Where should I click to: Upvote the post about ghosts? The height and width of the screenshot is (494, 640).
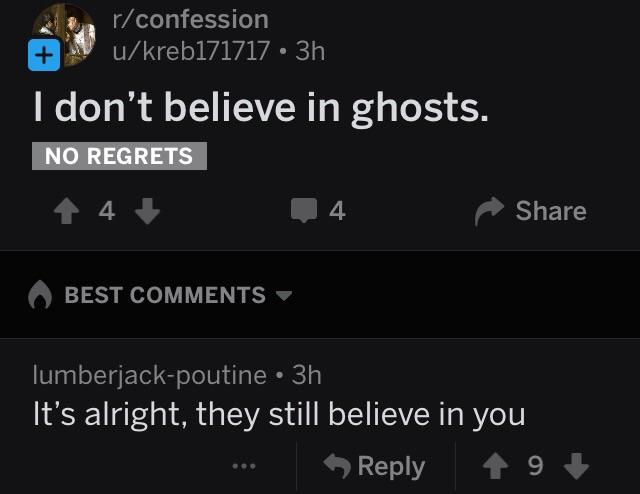[67, 211]
